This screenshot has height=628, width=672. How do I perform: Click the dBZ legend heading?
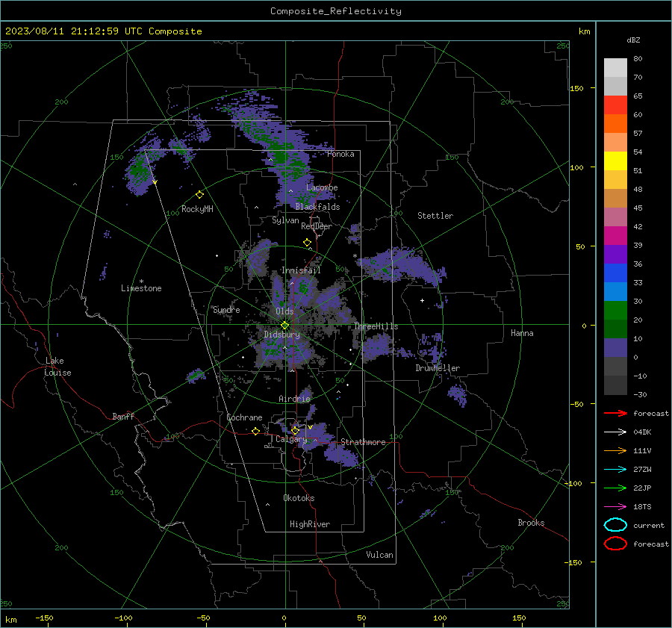(x=633, y=40)
